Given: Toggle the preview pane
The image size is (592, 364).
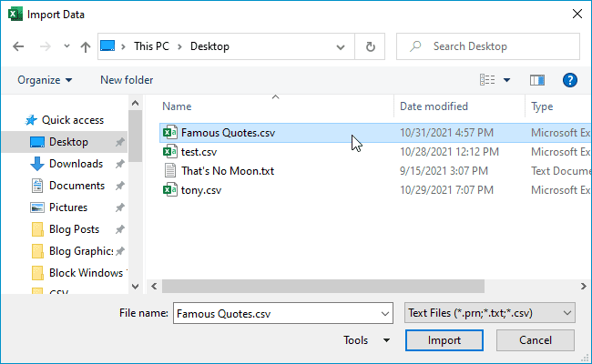Looking at the screenshot, I should click(x=536, y=80).
